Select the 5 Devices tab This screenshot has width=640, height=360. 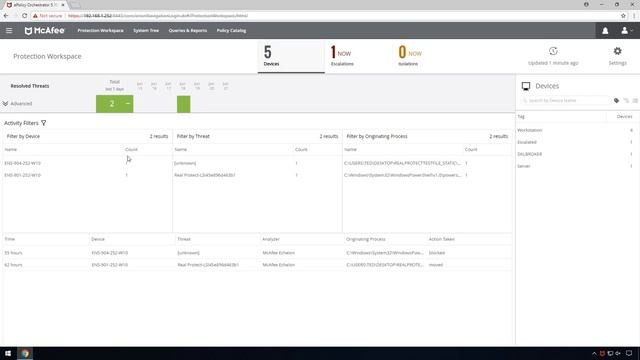(x=291, y=56)
